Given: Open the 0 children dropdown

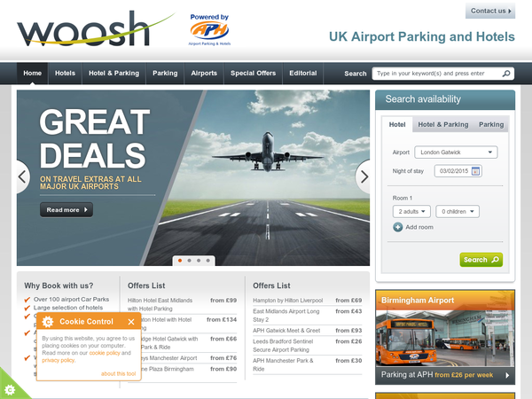Looking at the screenshot, I should coord(458,211).
